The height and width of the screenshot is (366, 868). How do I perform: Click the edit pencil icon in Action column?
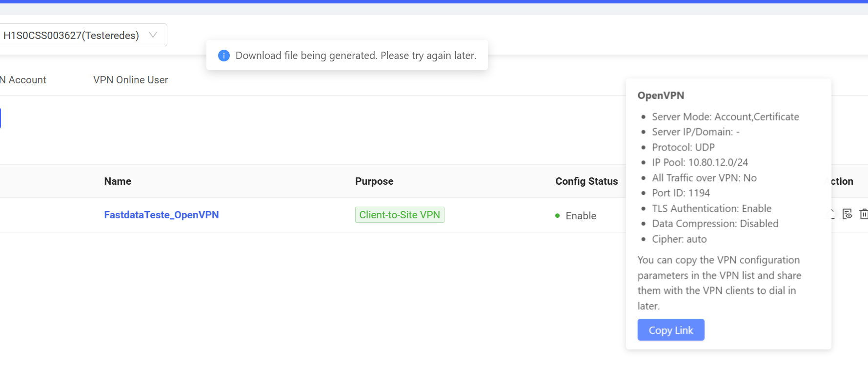pyautogui.click(x=833, y=214)
